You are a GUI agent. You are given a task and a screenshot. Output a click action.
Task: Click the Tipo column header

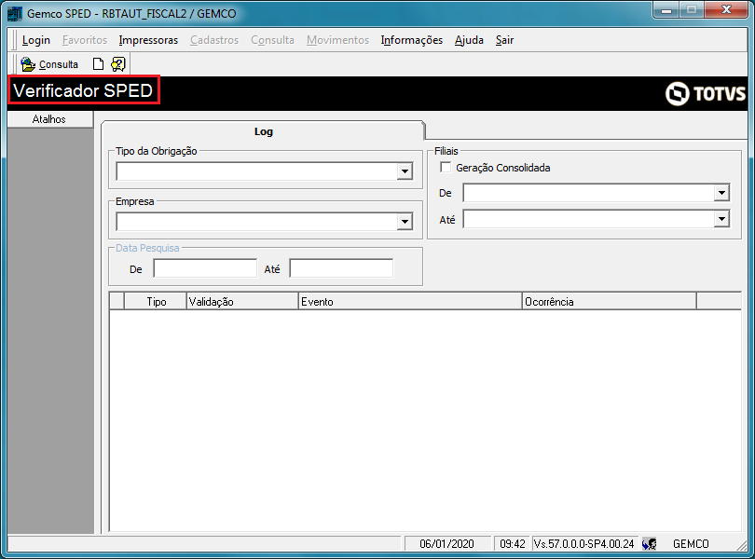pyautogui.click(x=156, y=301)
